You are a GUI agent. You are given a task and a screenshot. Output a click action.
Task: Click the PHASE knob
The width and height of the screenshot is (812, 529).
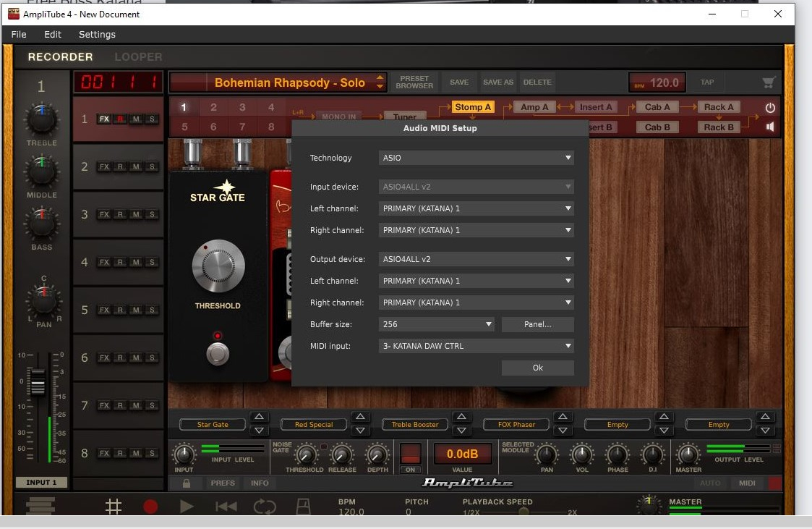pyautogui.click(x=617, y=454)
